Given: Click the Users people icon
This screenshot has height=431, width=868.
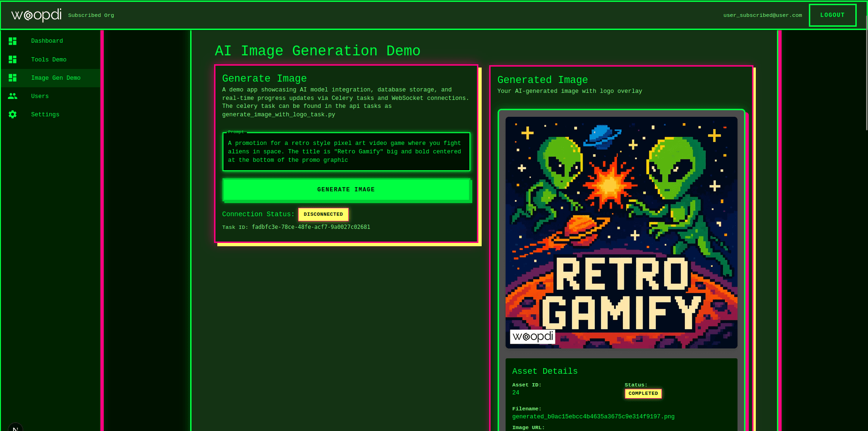Looking at the screenshot, I should [13, 96].
